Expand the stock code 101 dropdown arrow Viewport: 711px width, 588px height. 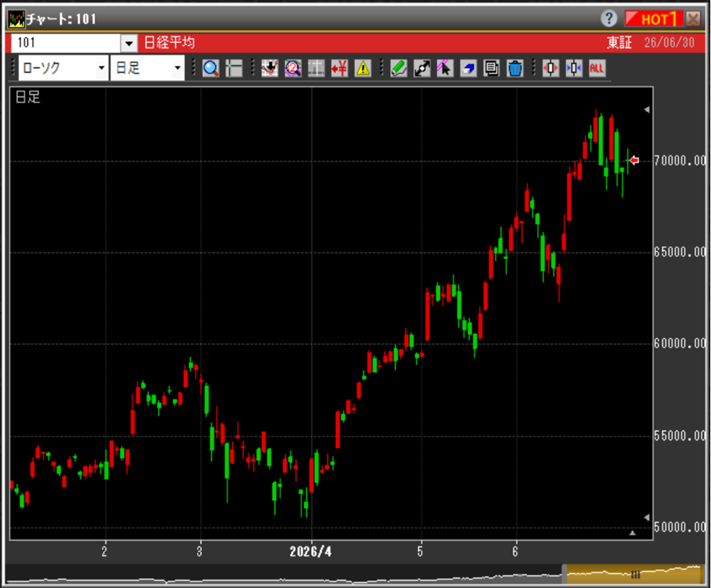click(x=129, y=44)
